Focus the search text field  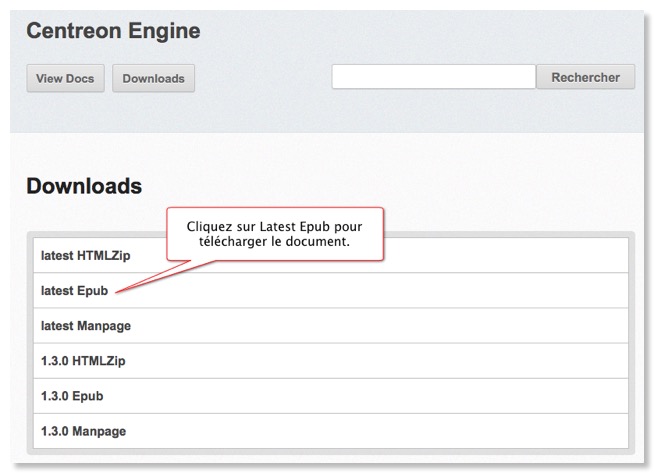coord(433,77)
